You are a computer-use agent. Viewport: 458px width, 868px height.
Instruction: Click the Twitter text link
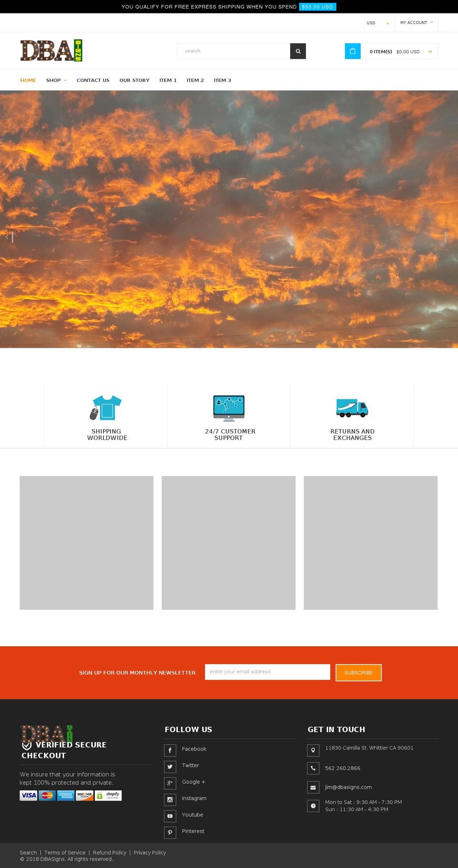click(190, 765)
